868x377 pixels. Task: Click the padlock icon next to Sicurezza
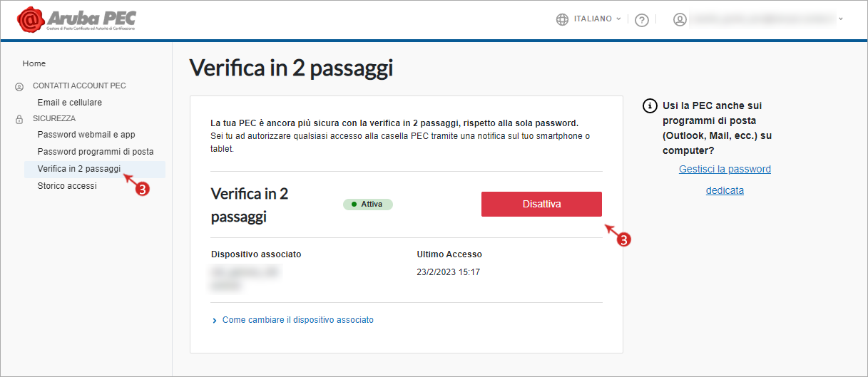point(19,119)
